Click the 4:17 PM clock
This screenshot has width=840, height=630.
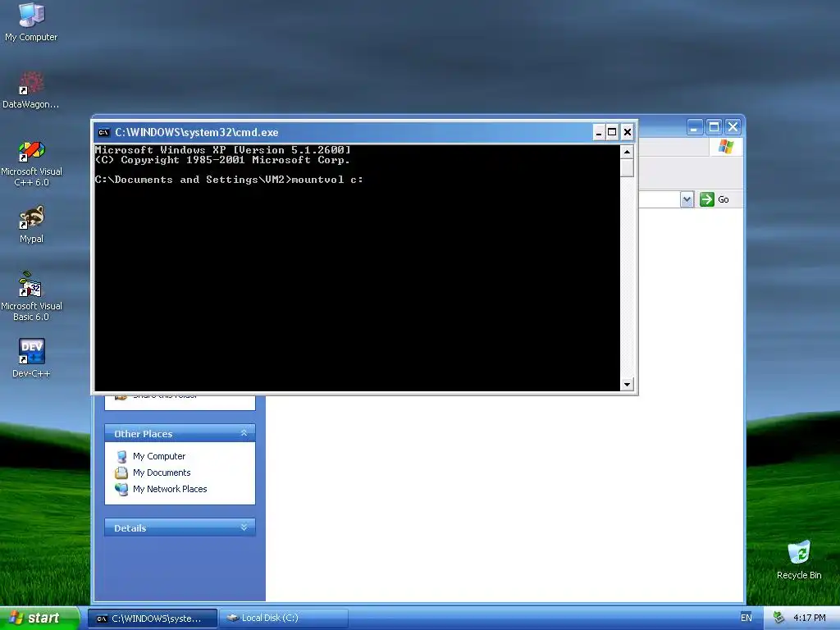[809, 618]
